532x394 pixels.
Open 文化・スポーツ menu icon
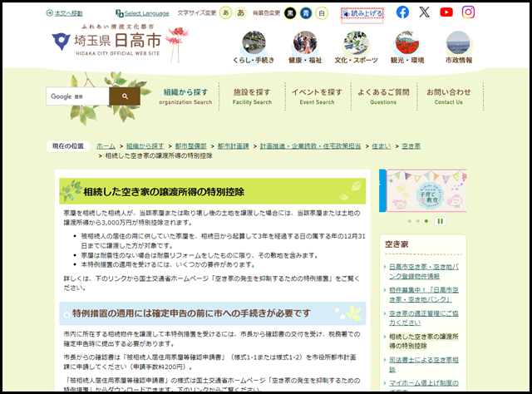coord(356,47)
